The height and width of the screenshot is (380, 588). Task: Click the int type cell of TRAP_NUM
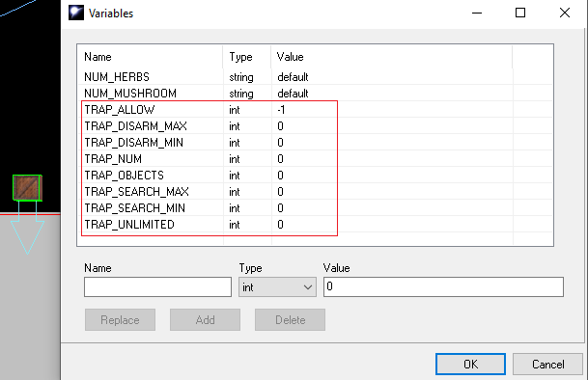click(x=235, y=159)
